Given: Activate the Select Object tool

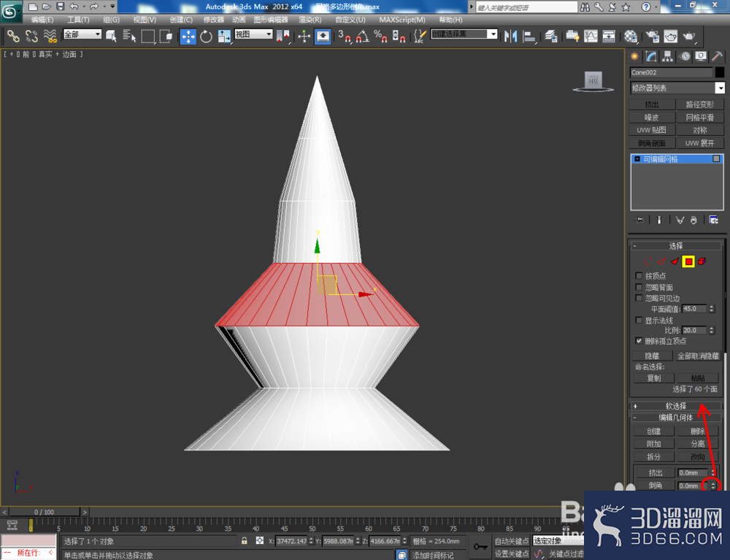Looking at the screenshot, I should (111, 36).
